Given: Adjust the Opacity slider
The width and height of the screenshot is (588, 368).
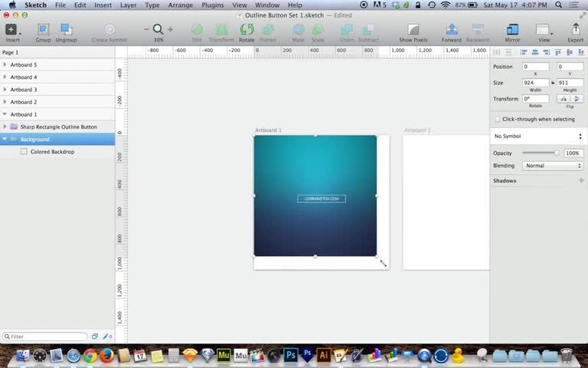Looking at the screenshot, I should pyautogui.click(x=541, y=153).
